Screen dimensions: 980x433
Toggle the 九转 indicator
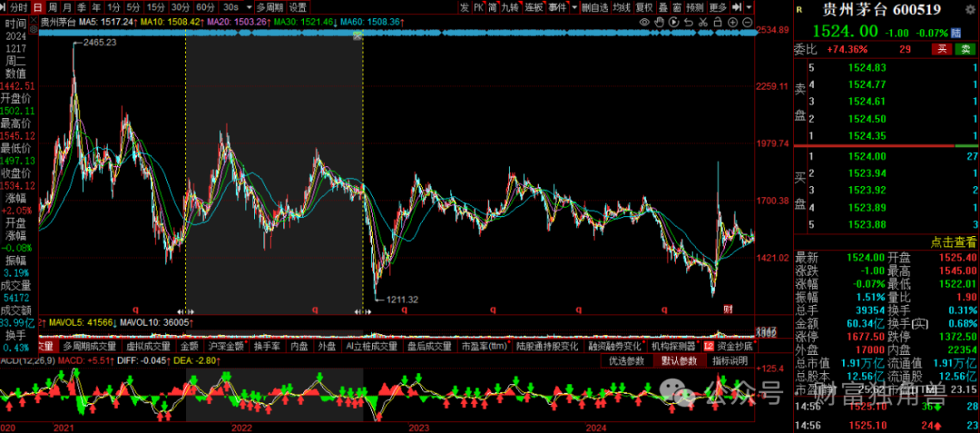point(511,7)
